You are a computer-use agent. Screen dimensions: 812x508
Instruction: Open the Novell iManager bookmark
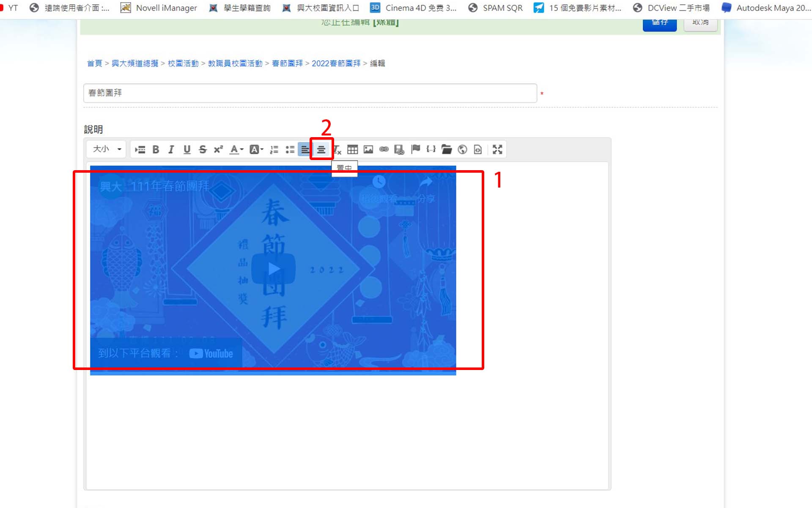pyautogui.click(x=159, y=8)
